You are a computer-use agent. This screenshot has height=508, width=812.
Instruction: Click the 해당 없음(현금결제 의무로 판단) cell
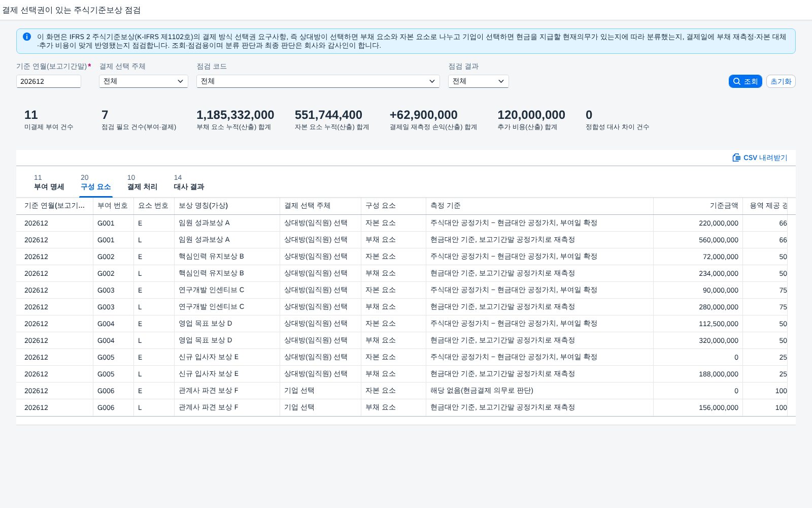[539, 391]
